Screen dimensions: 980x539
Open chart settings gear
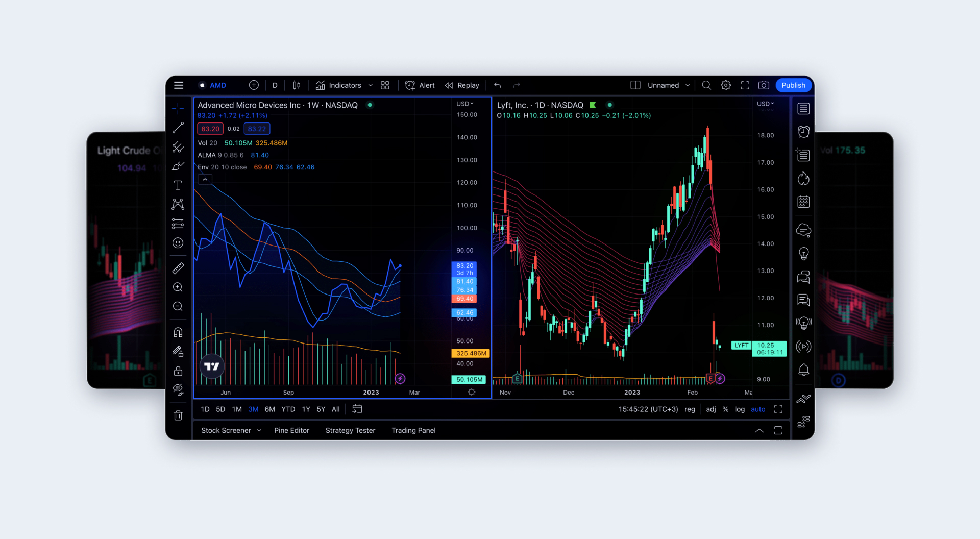coord(726,85)
